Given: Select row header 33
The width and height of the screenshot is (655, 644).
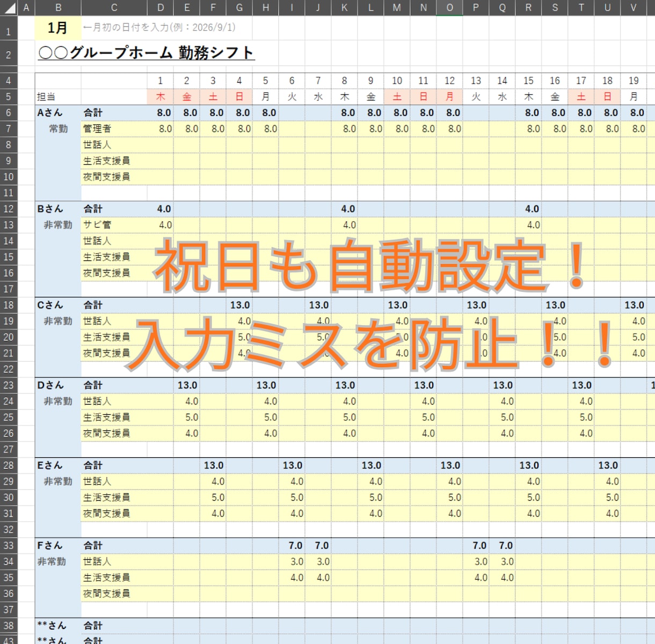Looking at the screenshot, I should [x=9, y=545].
